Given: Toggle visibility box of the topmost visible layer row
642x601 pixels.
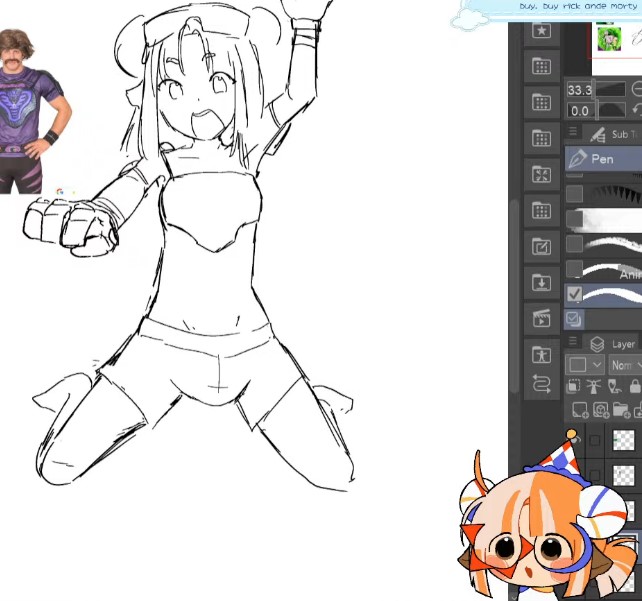Looking at the screenshot, I should coord(595,441).
